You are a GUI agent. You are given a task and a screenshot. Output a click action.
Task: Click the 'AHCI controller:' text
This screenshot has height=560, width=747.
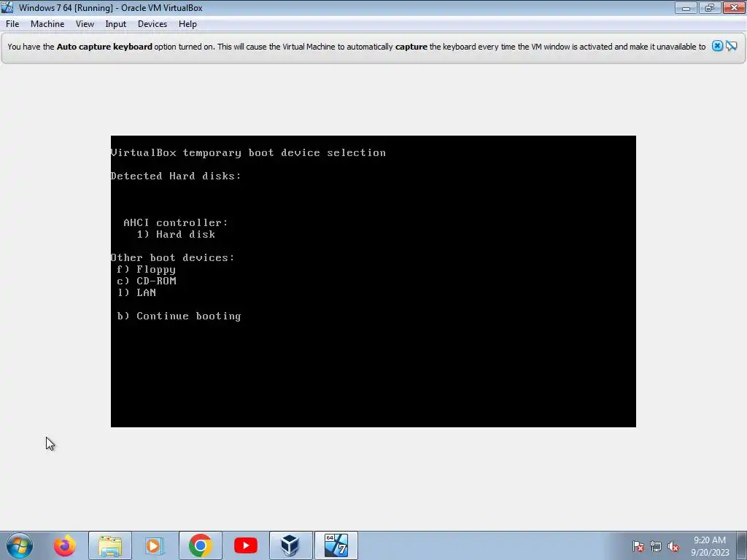pyautogui.click(x=176, y=222)
